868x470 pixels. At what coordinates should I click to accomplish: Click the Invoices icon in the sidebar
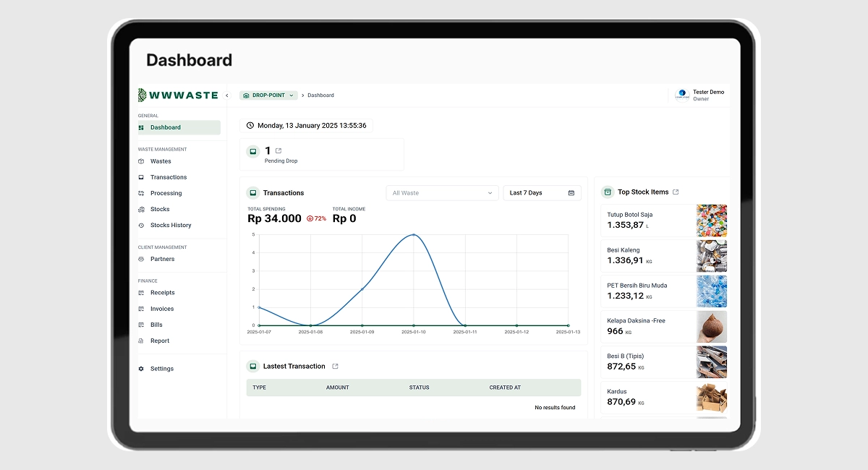(141, 308)
